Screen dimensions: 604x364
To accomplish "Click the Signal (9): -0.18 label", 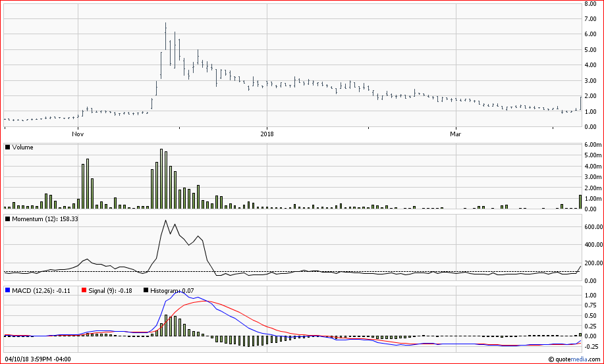I will (110, 290).
